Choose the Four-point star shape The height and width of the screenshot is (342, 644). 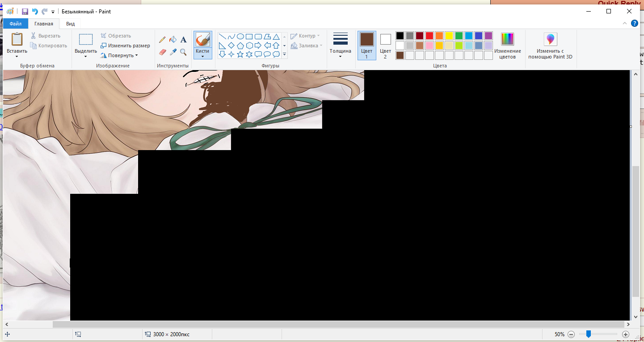231,54
